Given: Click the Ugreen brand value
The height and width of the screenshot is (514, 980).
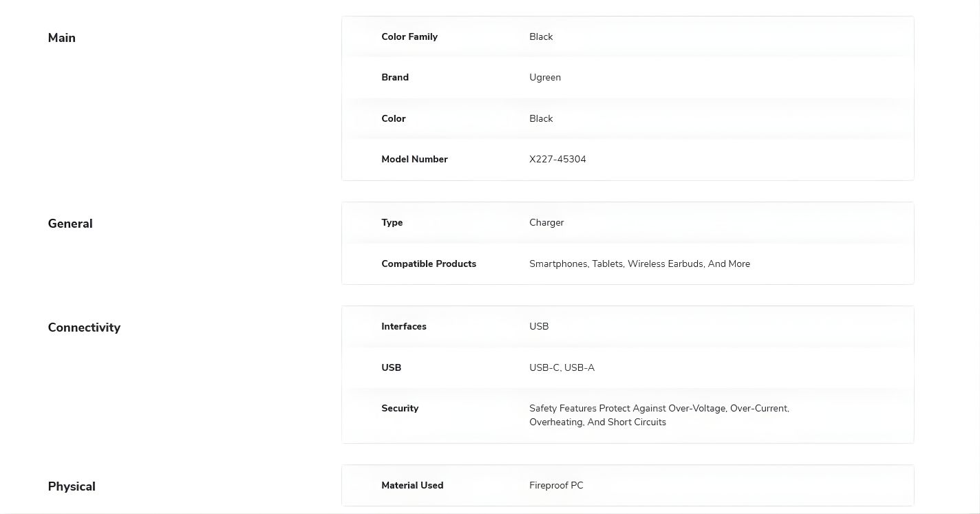Looking at the screenshot, I should pos(545,77).
